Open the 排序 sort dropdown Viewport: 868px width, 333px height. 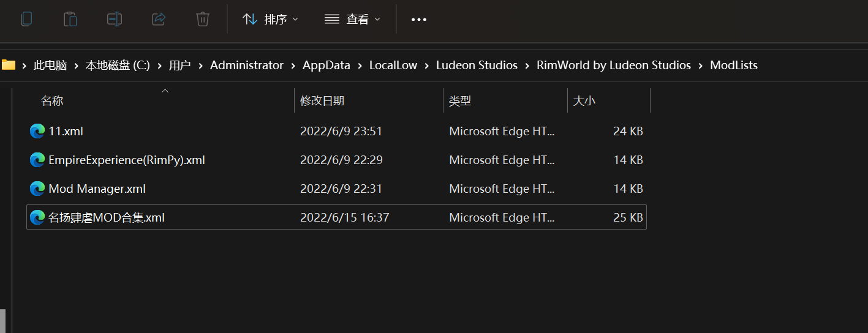tap(270, 19)
